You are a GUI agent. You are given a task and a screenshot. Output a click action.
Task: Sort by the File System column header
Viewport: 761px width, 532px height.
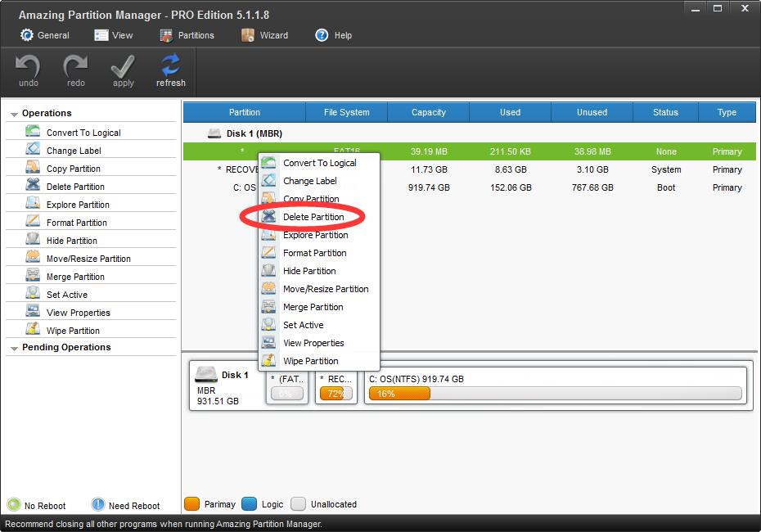pyautogui.click(x=346, y=112)
